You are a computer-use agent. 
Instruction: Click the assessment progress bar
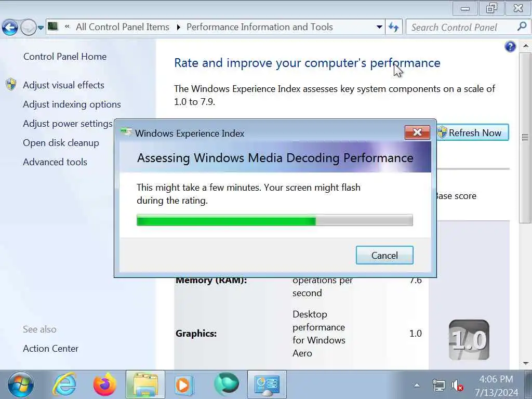coord(275,220)
